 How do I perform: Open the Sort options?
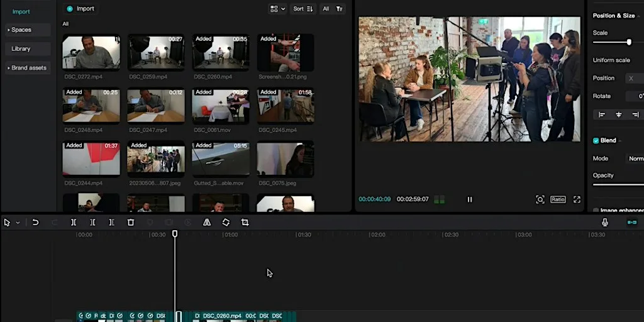(304, 9)
